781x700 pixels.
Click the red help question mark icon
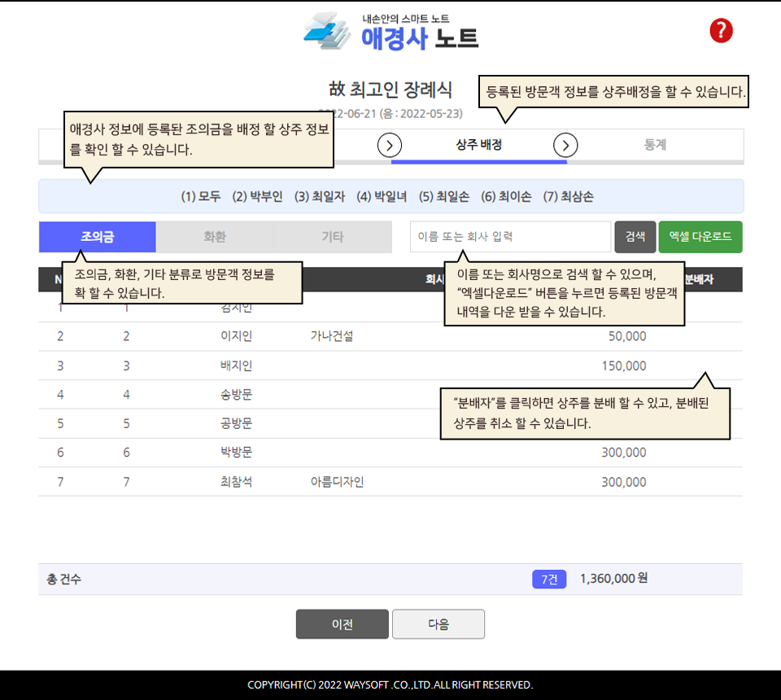point(721,31)
